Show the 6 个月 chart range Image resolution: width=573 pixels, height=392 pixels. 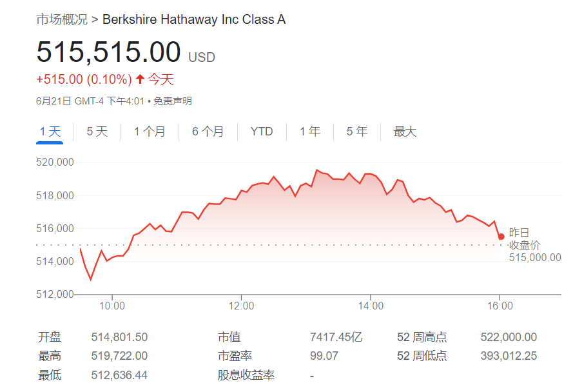point(208,132)
